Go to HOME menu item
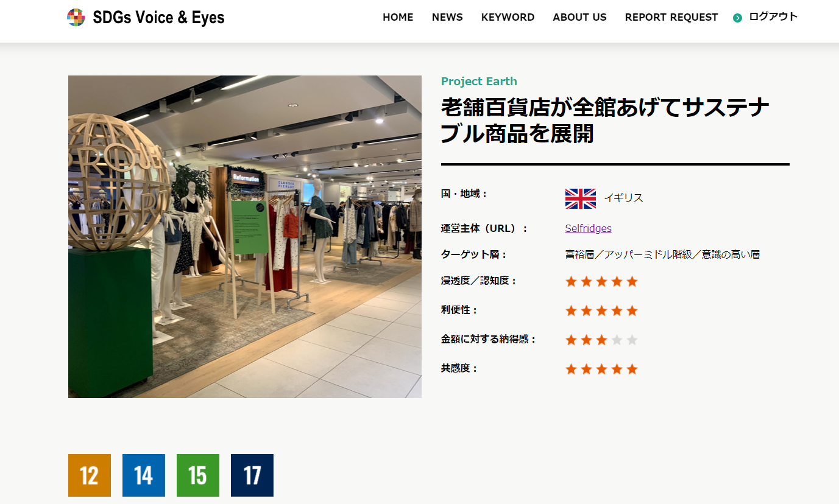Image resolution: width=839 pixels, height=504 pixels. point(398,17)
